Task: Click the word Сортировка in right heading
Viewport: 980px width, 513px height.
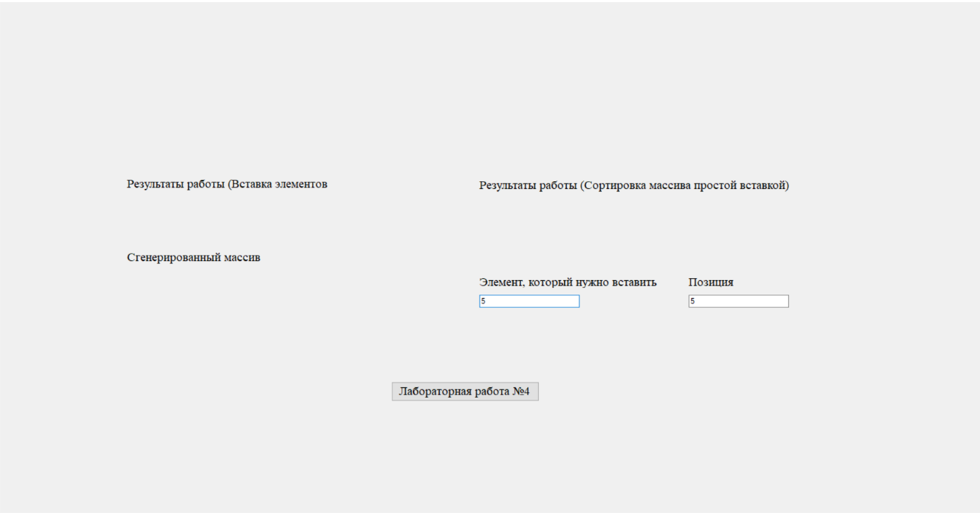Action: (x=610, y=186)
